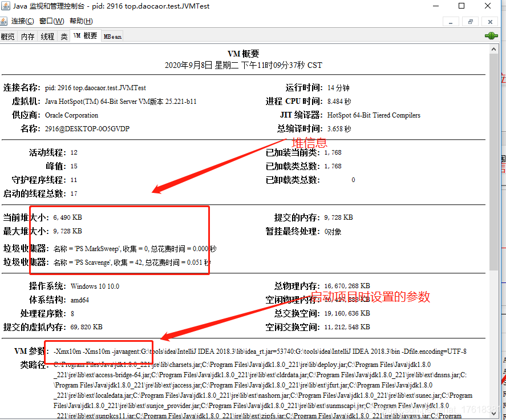
Task: Click the 守护程序线程 value 11
Action: click(x=74, y=180)
